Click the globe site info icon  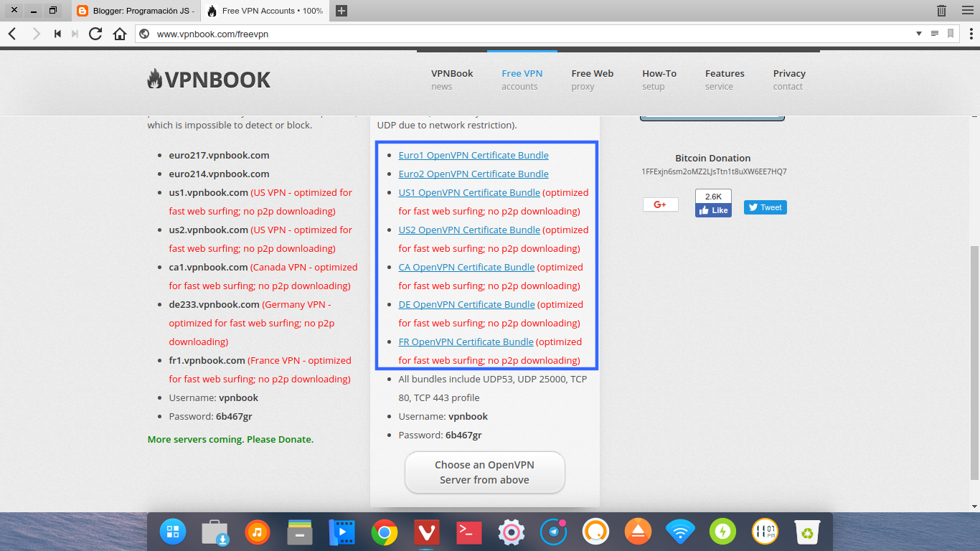pos(143,34)
